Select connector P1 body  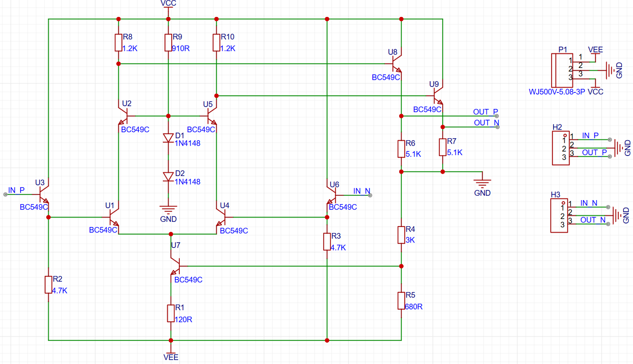(562, 70)
